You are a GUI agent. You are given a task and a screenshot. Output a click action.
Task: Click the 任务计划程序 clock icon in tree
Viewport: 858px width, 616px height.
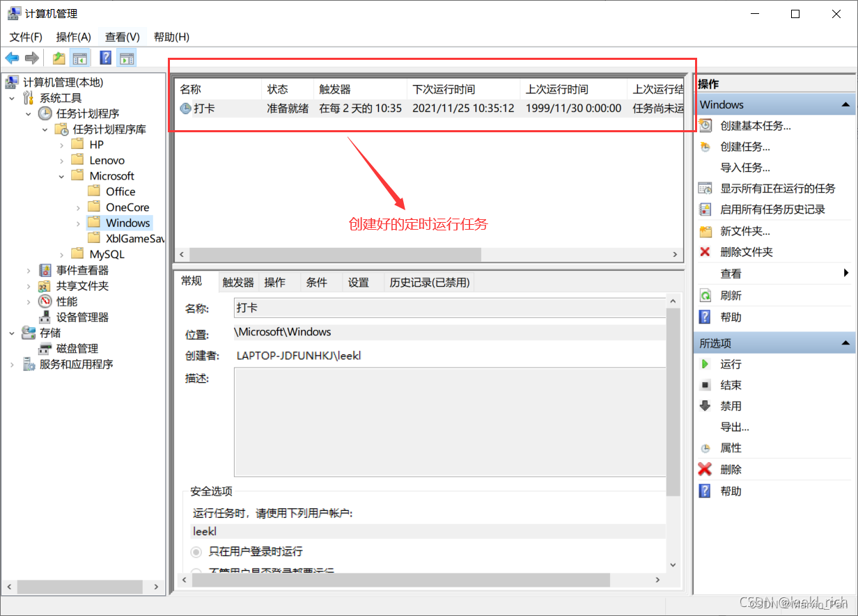[45, 113]
